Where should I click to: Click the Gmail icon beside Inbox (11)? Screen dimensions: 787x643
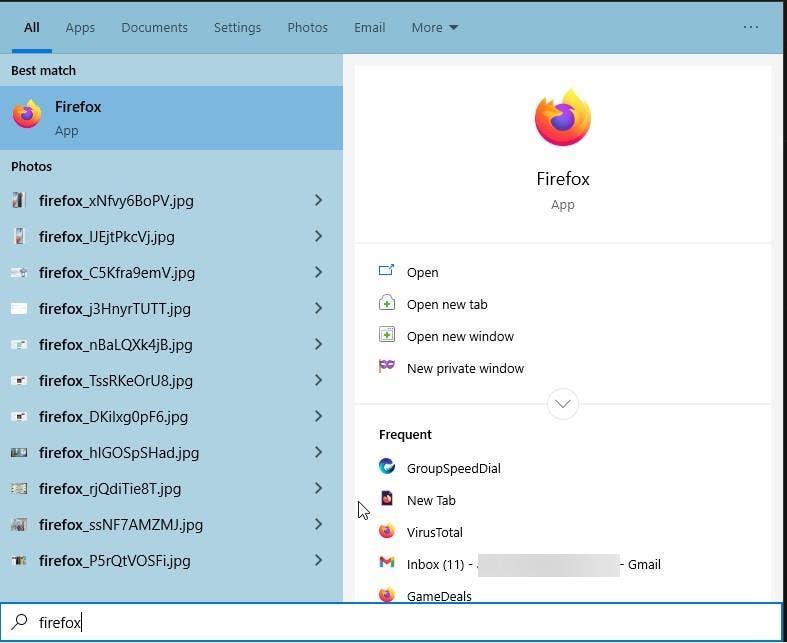point(387,564)
